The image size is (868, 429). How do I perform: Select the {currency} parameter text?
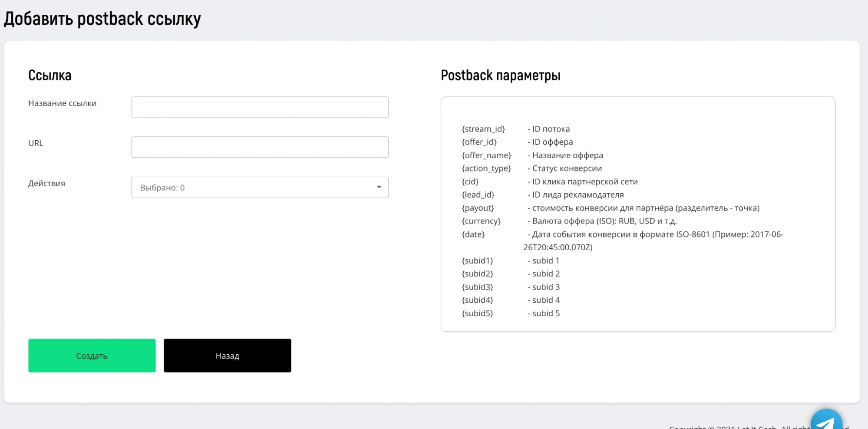(481, 221)
